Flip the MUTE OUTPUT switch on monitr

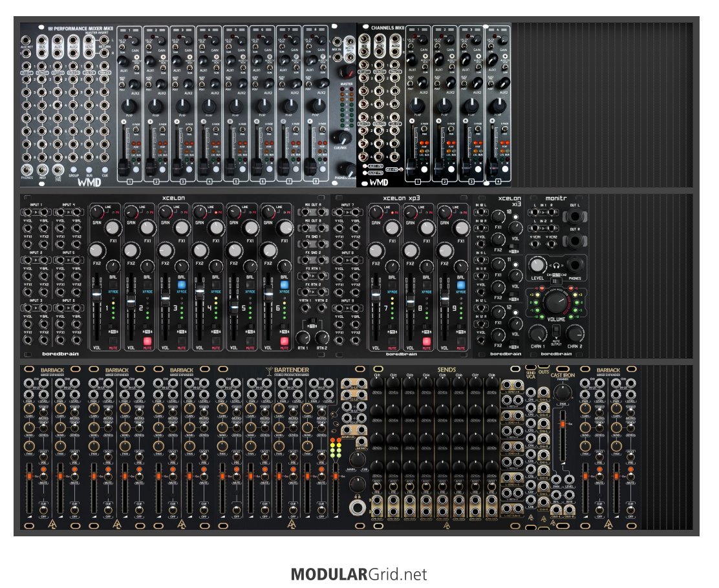(x=556, y=330)
